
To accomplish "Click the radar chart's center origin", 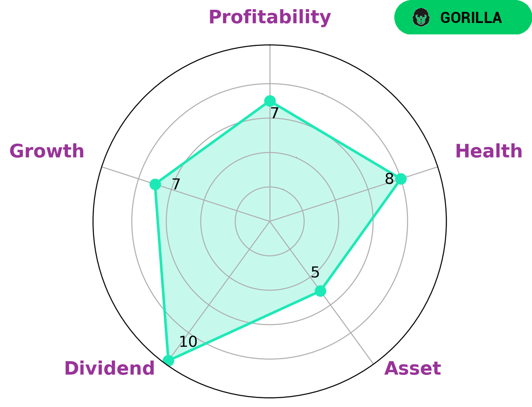I will click(x=270, y=221).
